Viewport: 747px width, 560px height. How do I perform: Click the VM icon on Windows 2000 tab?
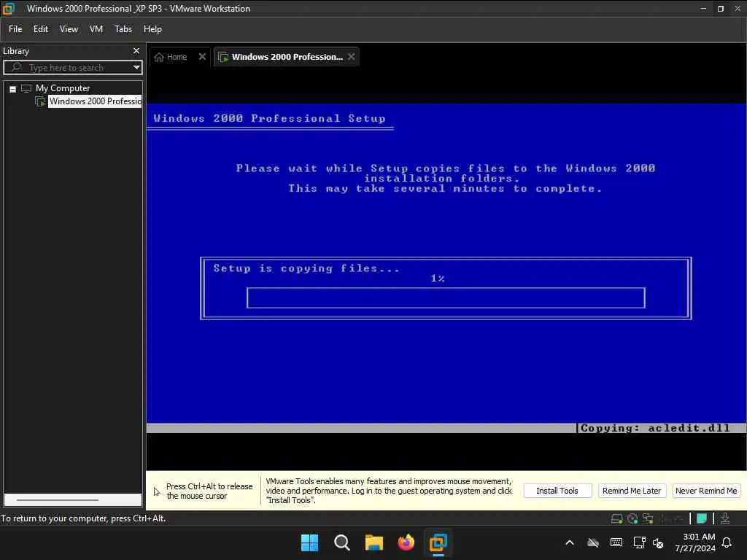click(x=223, y=57)
